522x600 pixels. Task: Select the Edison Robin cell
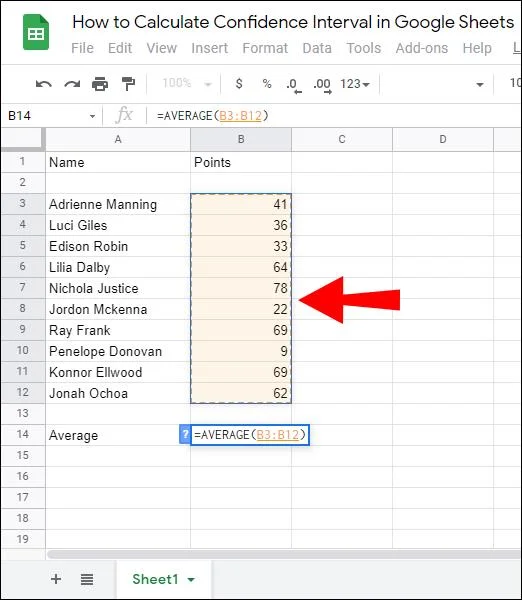tap(118, 246)
